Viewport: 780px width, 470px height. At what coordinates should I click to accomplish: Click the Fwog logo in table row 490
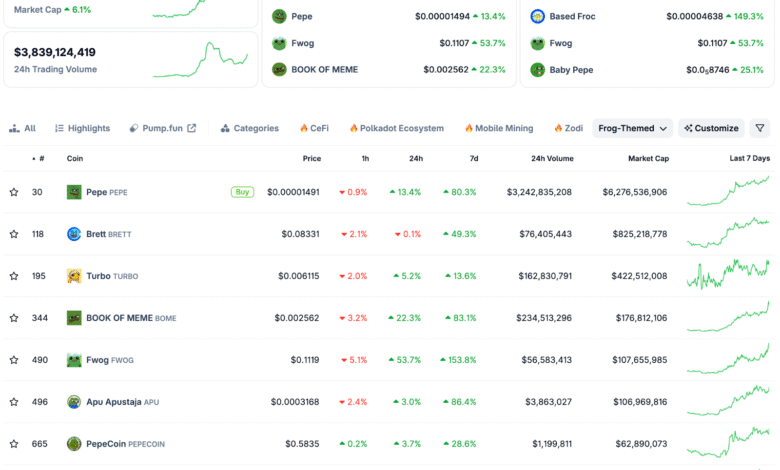pos(74,360)
